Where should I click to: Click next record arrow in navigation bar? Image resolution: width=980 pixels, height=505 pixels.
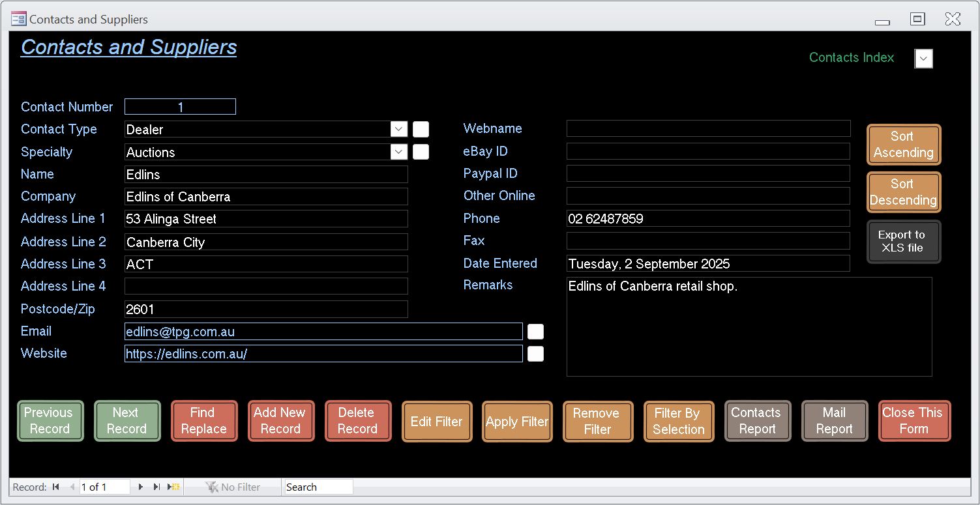coord(140,487)
